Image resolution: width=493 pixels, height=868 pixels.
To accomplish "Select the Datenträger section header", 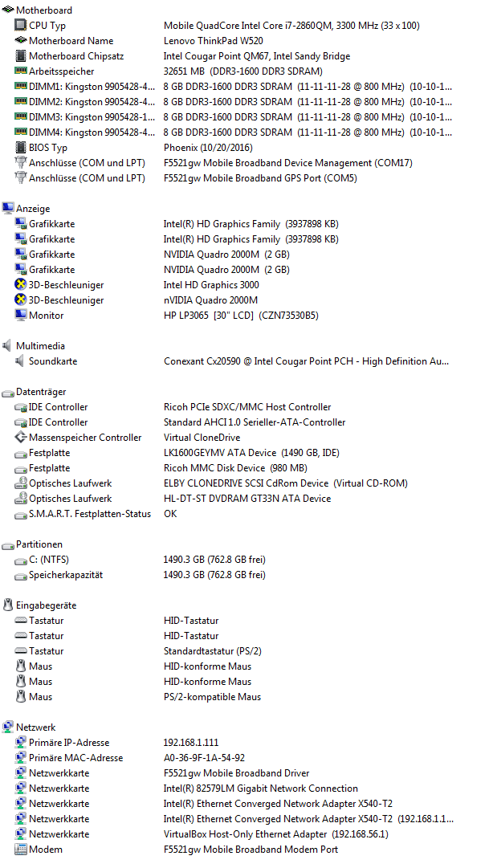I will point(41,392).
